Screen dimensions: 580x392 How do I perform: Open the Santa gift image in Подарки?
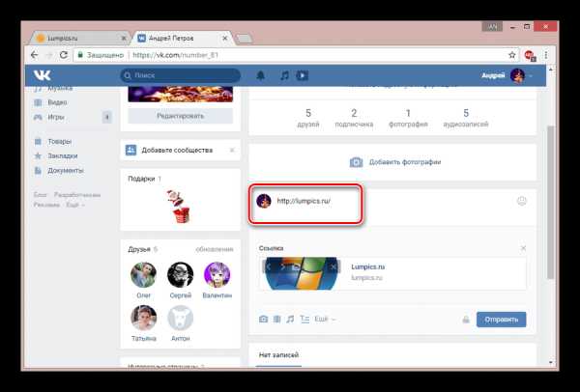coord(180,207)
